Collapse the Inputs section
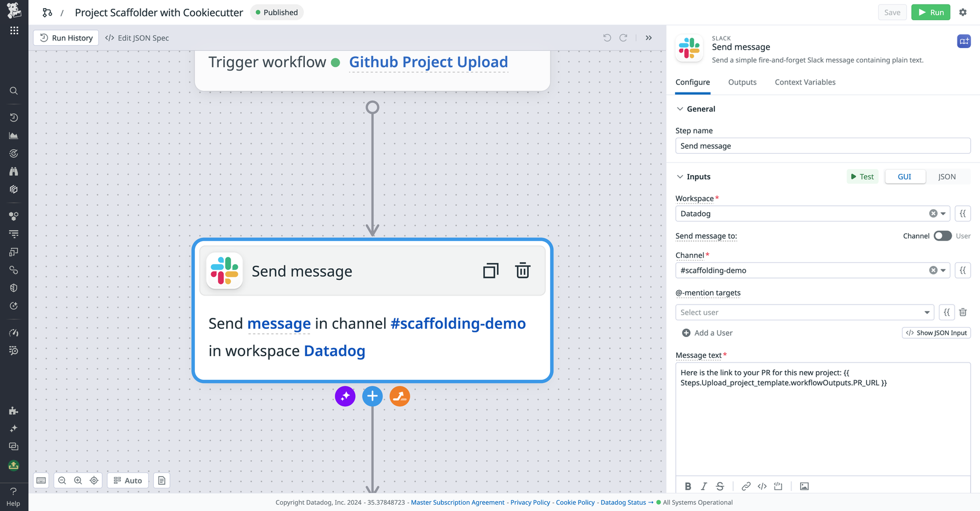 click(x=680, y=176)
